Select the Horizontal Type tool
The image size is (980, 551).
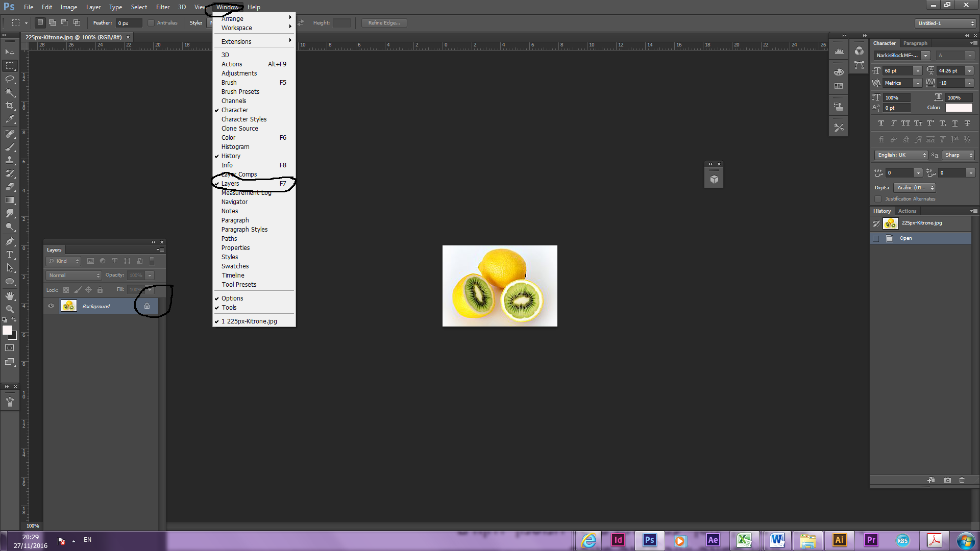tap(10, 254)
